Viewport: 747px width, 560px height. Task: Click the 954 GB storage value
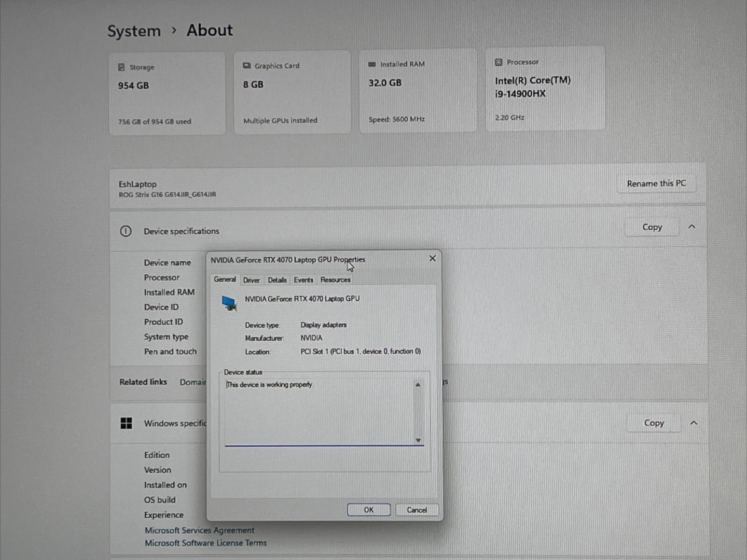(133, 86)
